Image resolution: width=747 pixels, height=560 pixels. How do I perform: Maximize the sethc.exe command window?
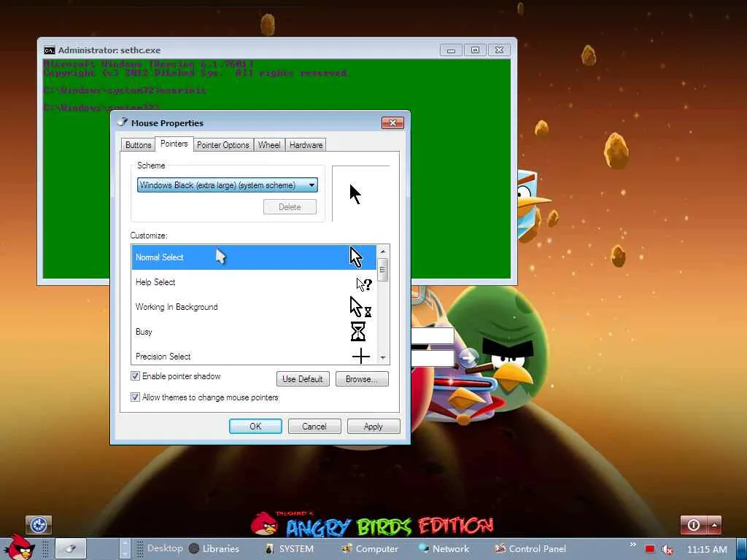tap(475, 50)
